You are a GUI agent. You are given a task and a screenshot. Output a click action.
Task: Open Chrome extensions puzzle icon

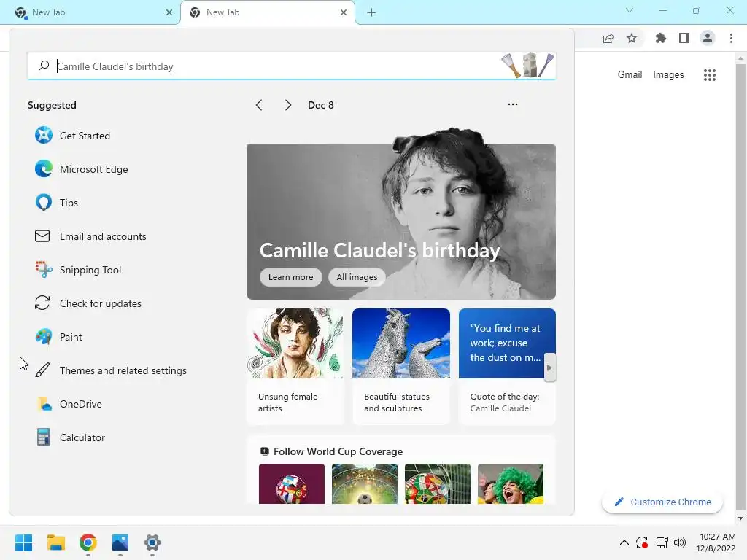click(660, 38)
